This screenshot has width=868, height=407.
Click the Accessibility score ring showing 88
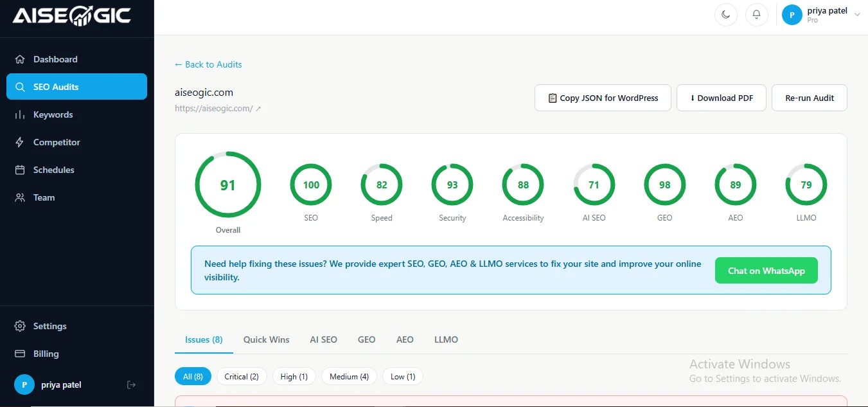[x=524, y=185]
